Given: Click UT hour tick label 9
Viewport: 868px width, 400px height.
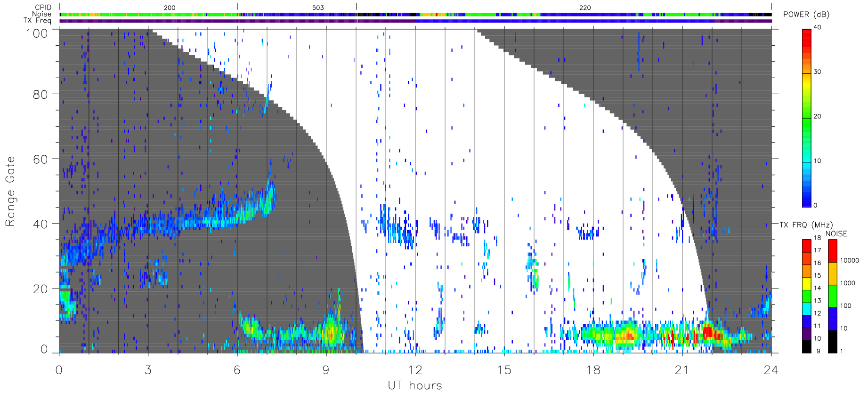Looking at the screenshot, I should pos(326,370).
